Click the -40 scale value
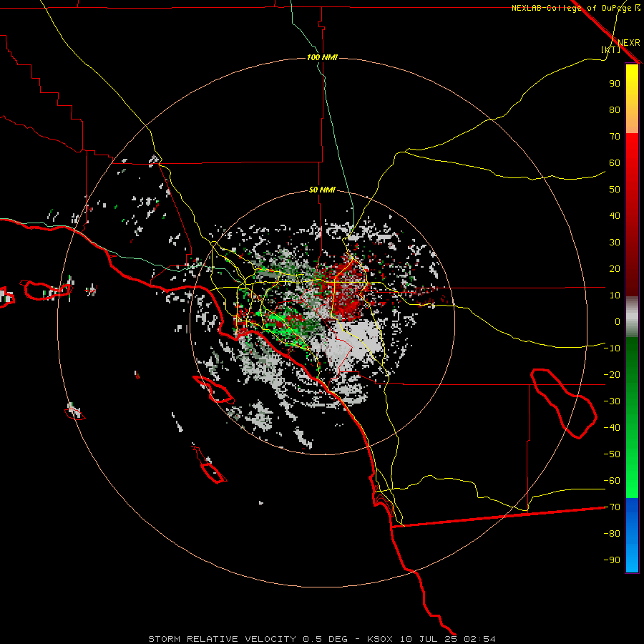Screen dimensions: 644x644 click(612, 428)
